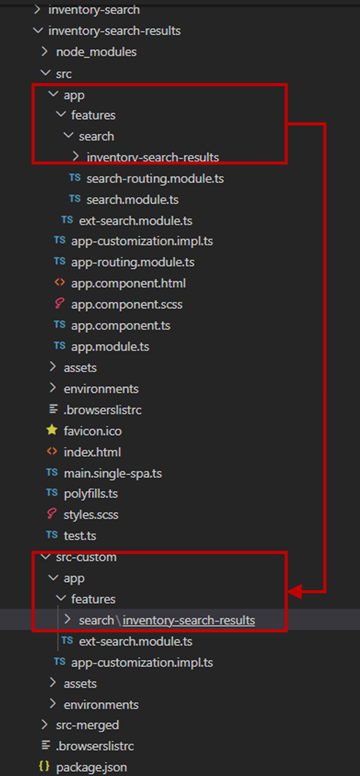Select assets folder inside src-custom
This screenshot has width=360, height=776.
coord(80,683)
